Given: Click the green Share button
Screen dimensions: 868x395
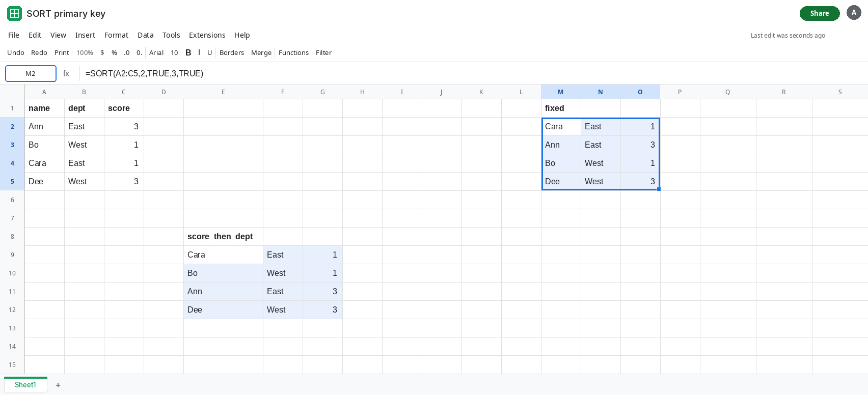Looking at the screenshot, I should 820,13.
